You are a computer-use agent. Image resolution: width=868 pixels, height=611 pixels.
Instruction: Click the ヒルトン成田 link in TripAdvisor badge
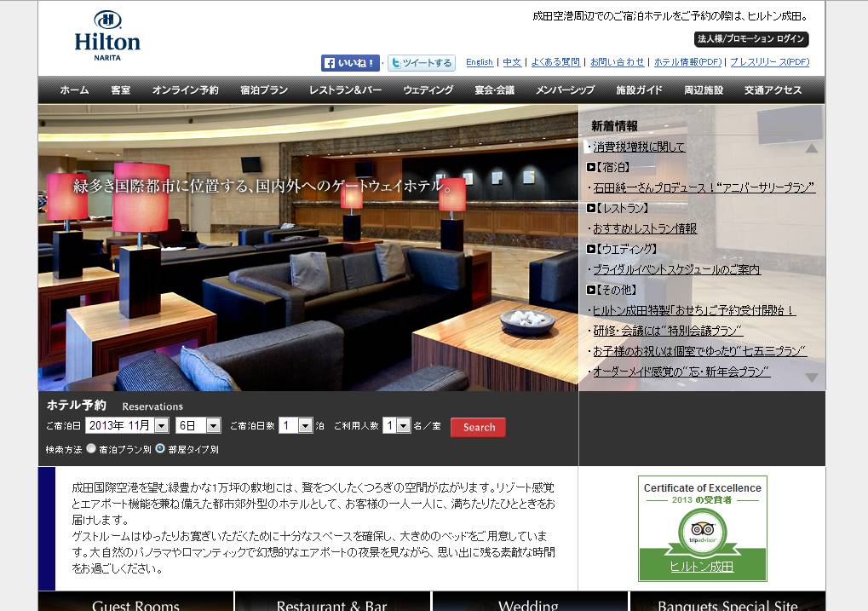[x=701, y=567]
